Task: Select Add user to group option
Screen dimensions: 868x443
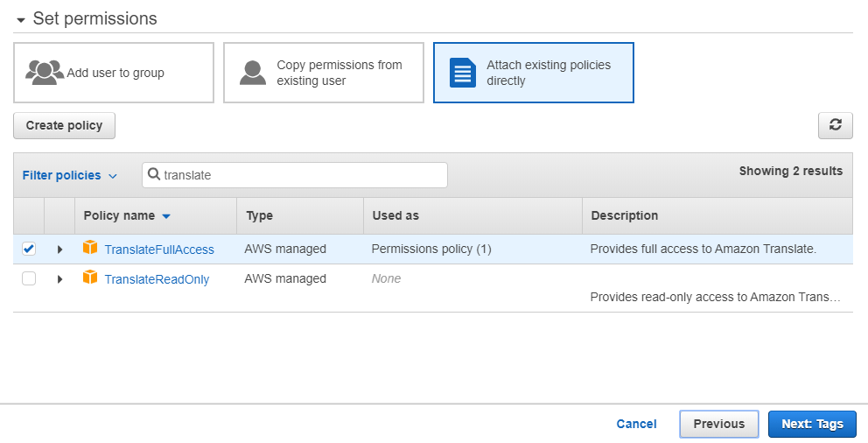Action: point(114,73)
